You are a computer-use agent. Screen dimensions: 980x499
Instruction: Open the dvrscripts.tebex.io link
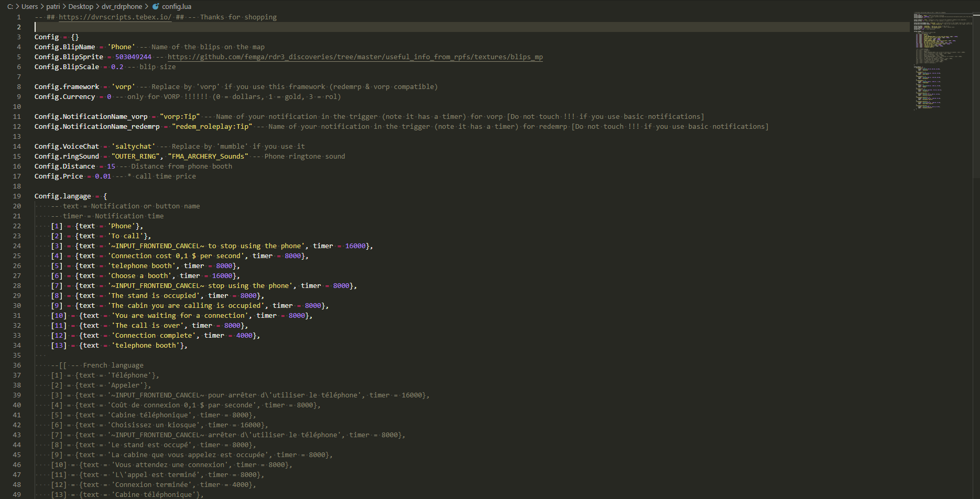point(115,17)
